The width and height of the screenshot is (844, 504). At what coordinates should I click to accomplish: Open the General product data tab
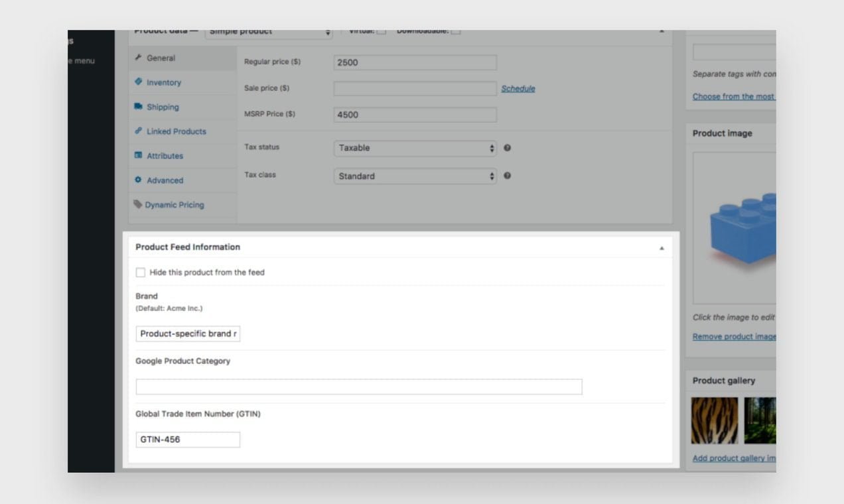pyautogui.click(x=182, y=58)
